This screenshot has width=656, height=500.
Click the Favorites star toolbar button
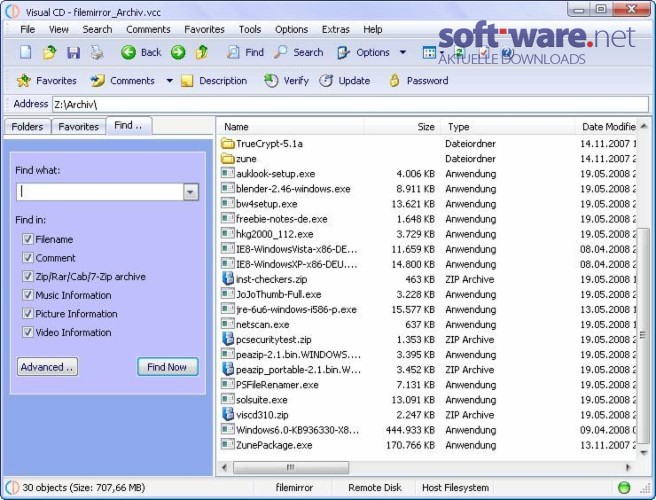[x=46, y=80]
